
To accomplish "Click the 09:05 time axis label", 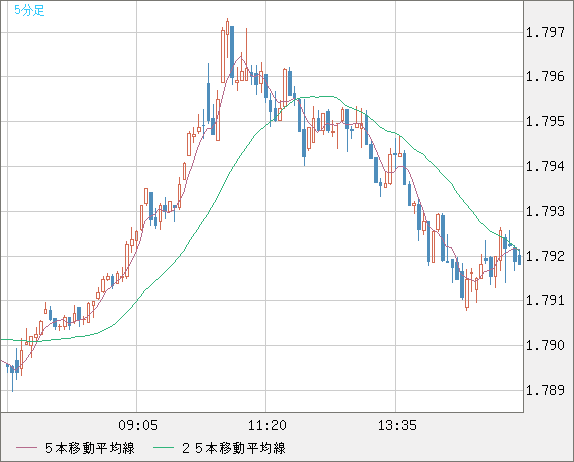I will pos(138,425).
